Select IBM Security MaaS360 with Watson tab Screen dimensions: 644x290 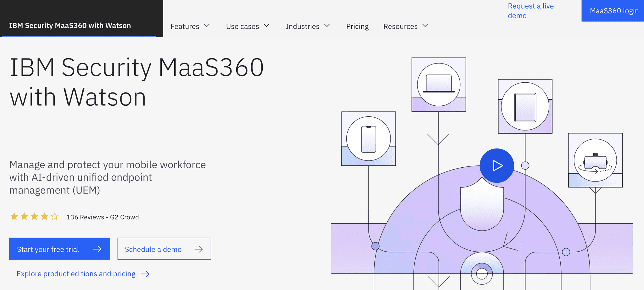[70, 25]
